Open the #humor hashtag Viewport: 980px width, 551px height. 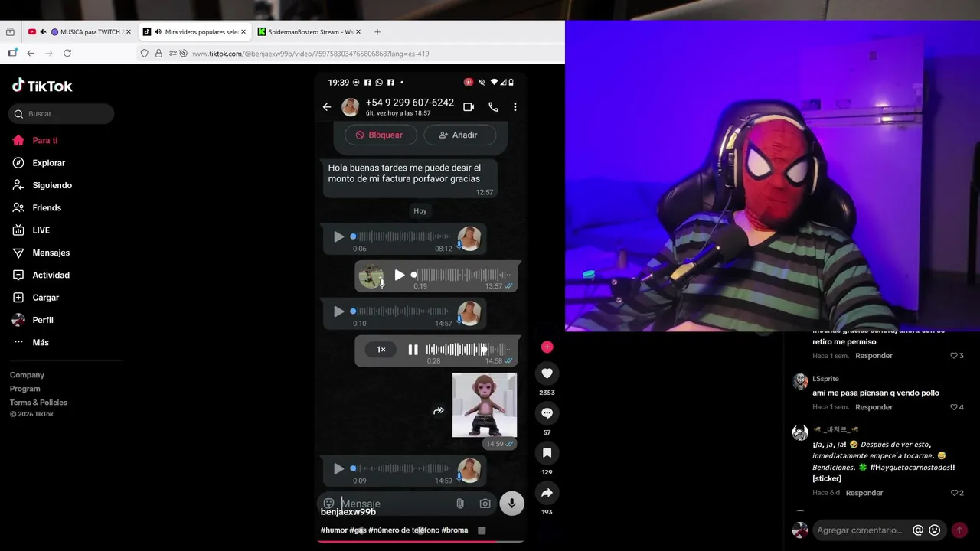(334, 530)
